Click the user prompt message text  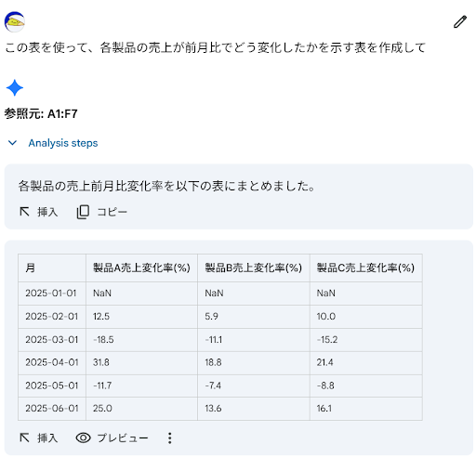point(215,47)
